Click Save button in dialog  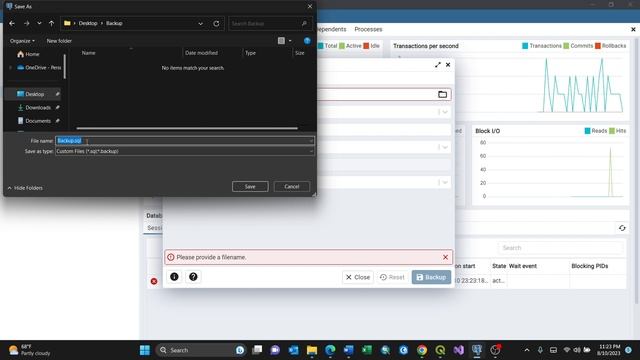[250, 187]
